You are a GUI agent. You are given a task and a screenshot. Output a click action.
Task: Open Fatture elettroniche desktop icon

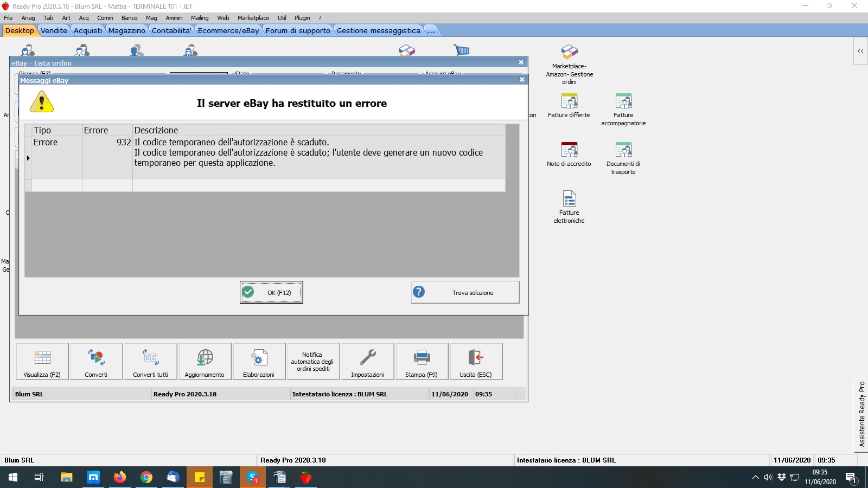click(x=569, y=207)
